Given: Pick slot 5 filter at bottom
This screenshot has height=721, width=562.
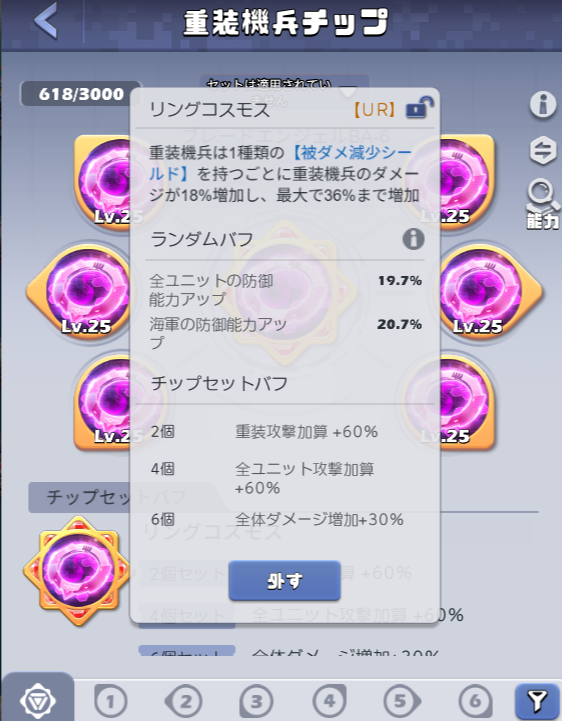Looking at the screenshot, I should point(402,702).
